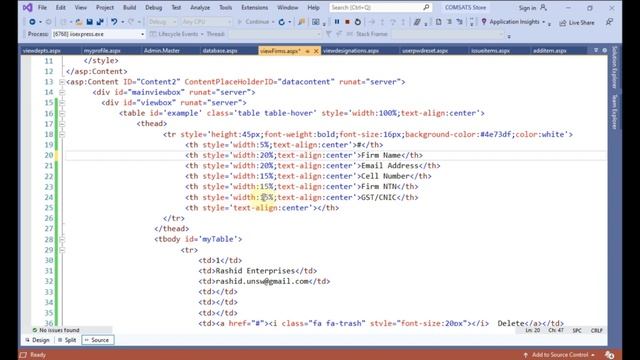Expand the Lifecycle Events dropdown

pos(202,34)
